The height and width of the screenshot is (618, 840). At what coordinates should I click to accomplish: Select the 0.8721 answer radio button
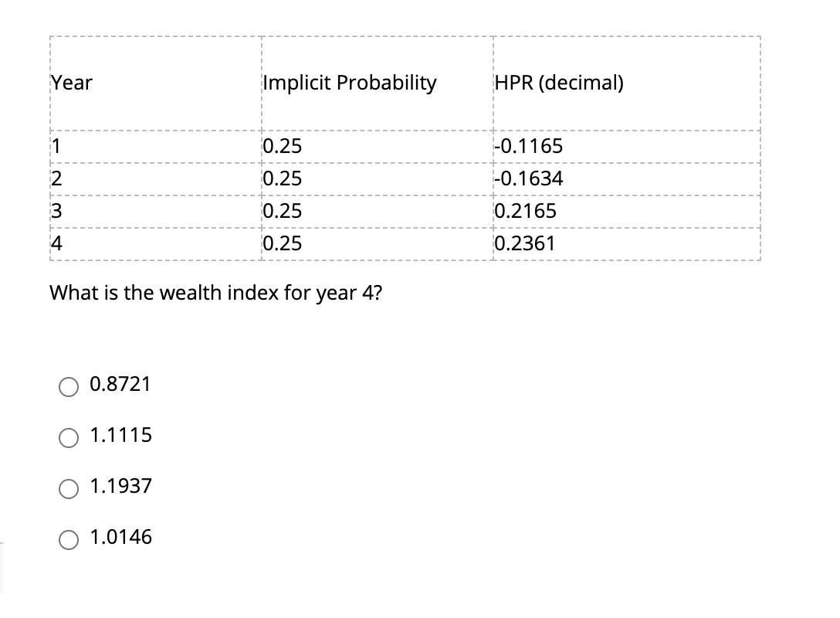[68, 386]
